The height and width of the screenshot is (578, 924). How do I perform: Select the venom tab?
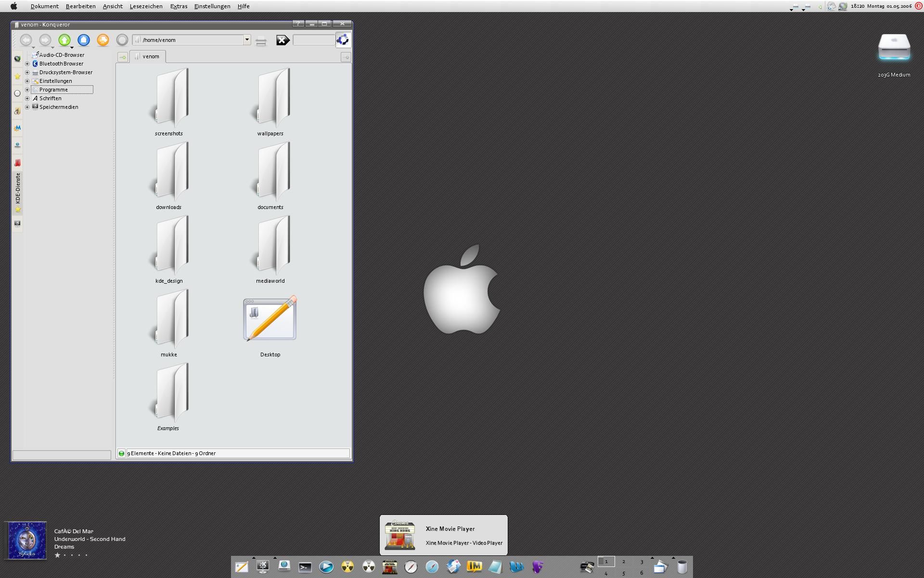click(147, 56)
